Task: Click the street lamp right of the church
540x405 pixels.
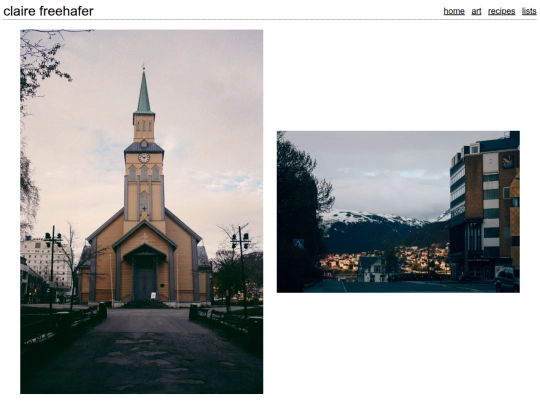Action: tap(241, 269)
